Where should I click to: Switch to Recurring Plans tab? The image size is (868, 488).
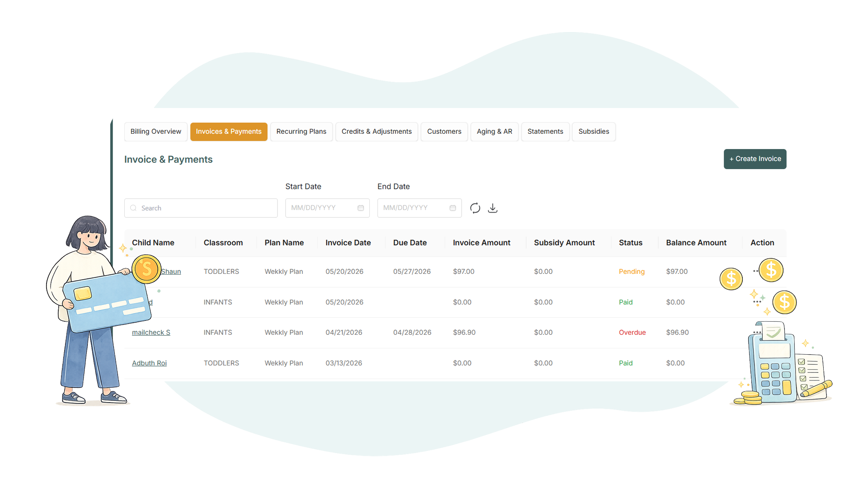click(x=301, y=131)
